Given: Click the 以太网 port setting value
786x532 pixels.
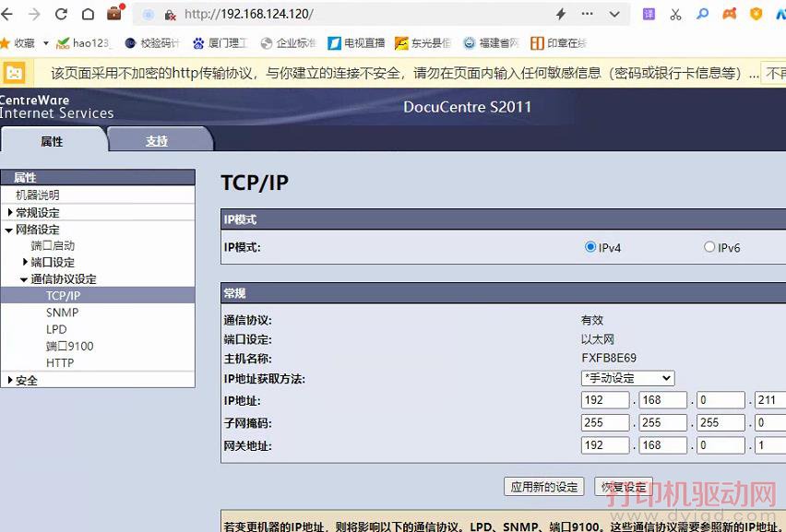Looking at the screenshot, I should [x=598, y=339].
